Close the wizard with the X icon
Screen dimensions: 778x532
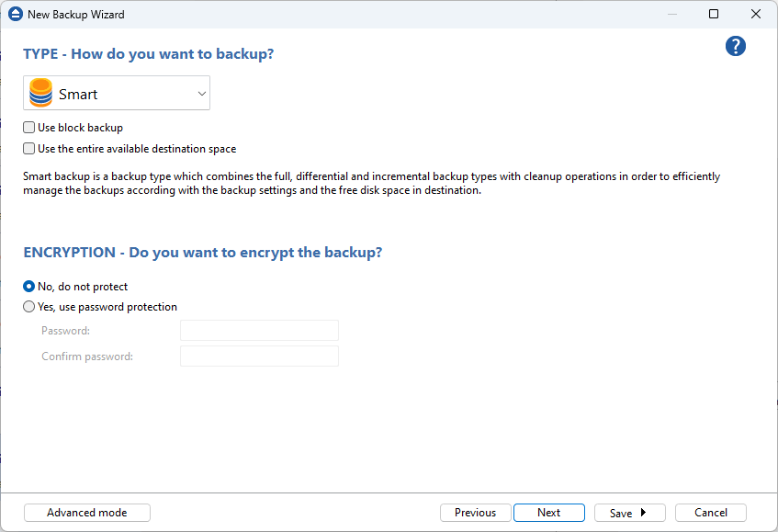point(755,15)
